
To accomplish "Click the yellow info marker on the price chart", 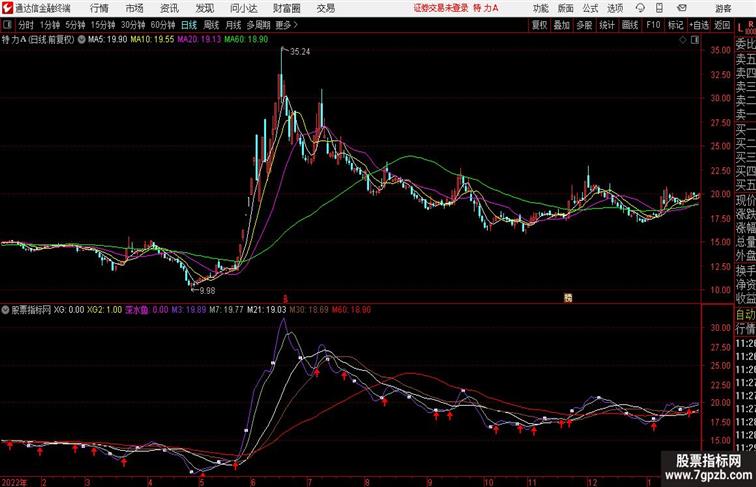I will click(x=568, y=298).
